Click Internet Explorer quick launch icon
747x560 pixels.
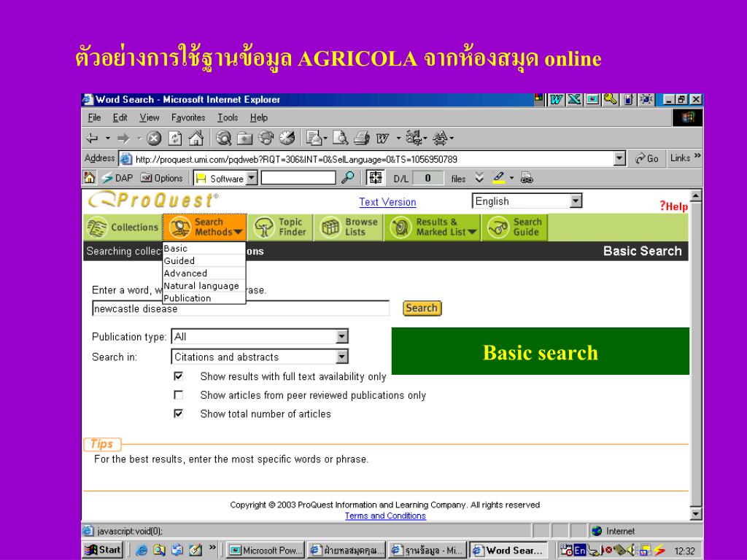142,551
